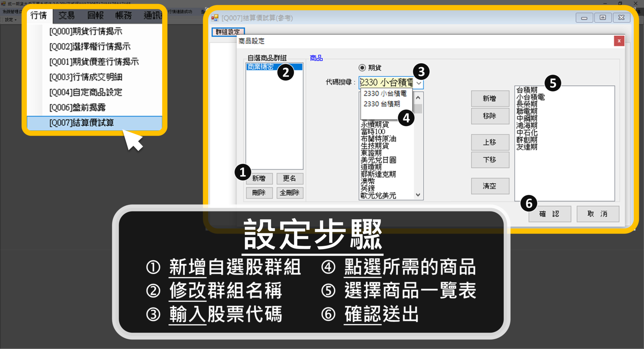644x349 pixels.
Task: Click the 清空 button
Action: tap(490, 186)
